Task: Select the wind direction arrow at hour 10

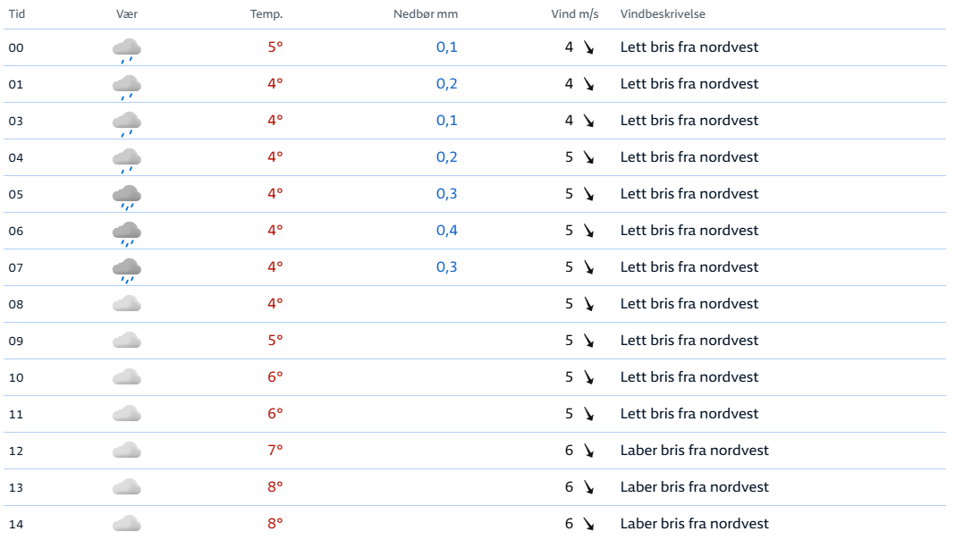Action: 588,377
